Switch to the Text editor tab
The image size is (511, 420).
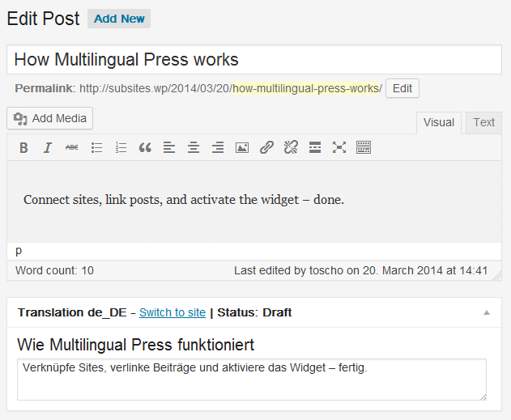(x=483, y=122)
